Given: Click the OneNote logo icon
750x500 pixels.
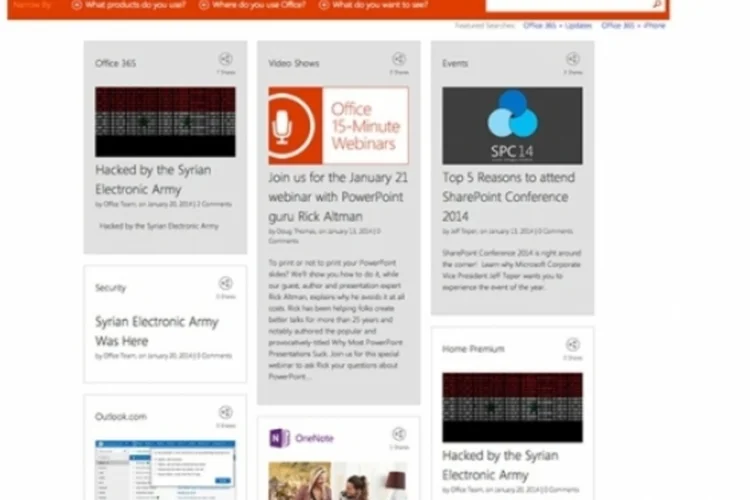Looking at the screenshot, I should click(279, 438).
